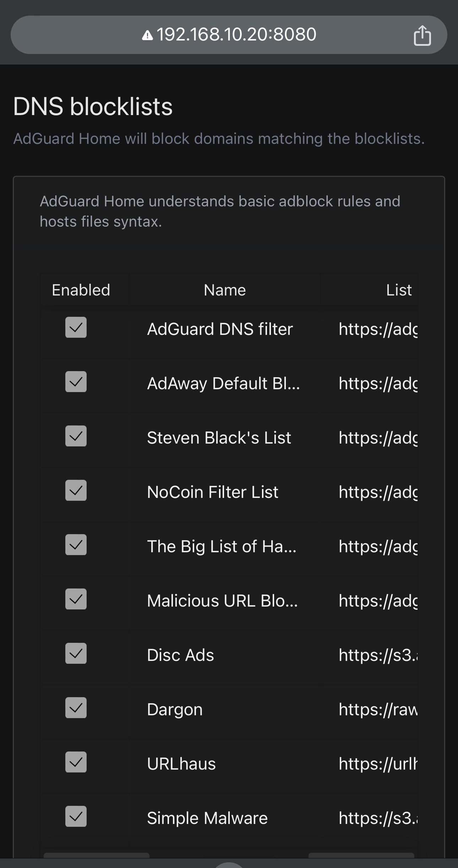Disable the Disc Ads blocklist checkbox

pyautogui.click(x=76, y=653)
